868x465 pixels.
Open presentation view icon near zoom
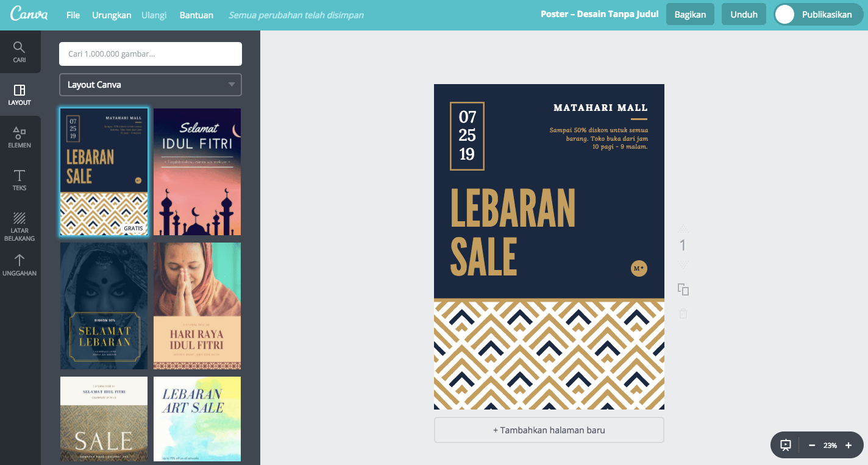[786, 445]
